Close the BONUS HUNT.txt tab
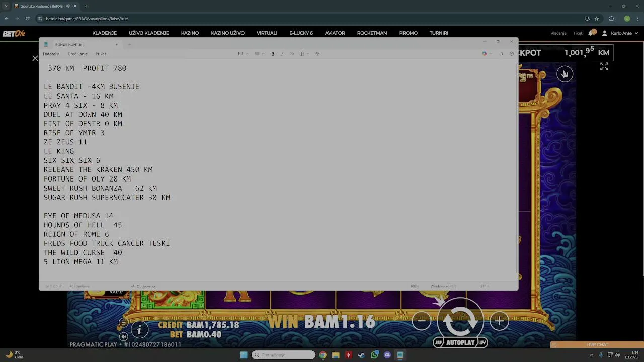 coord(116,44)
